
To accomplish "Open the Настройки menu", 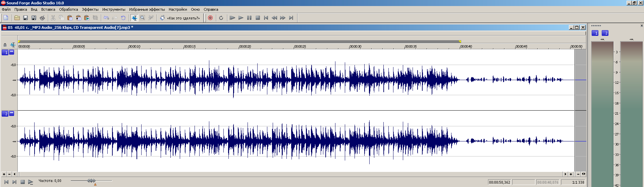I will tap(178, 9).
